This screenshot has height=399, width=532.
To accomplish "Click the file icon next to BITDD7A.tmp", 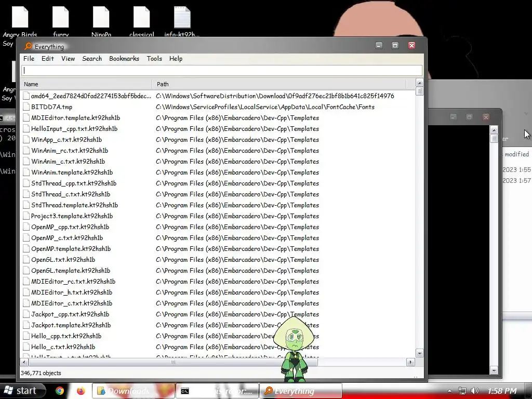I will click(26, 107).
